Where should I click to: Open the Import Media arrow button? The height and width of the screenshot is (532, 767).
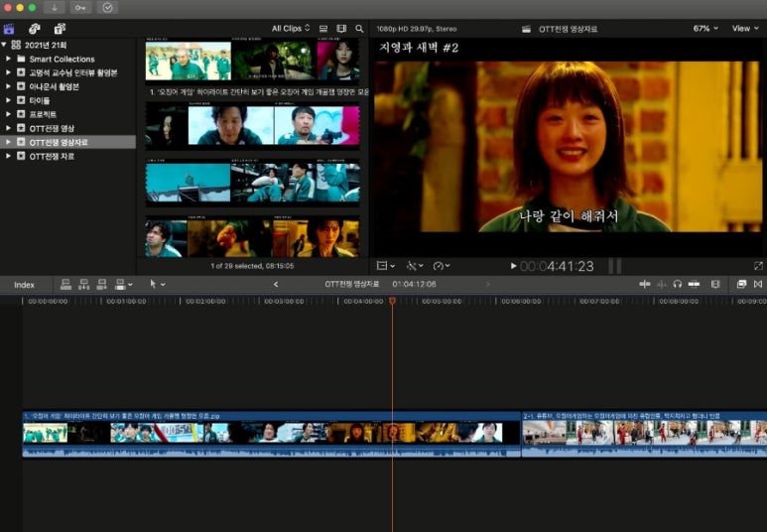pyautogui.click(x=55, y=8)
